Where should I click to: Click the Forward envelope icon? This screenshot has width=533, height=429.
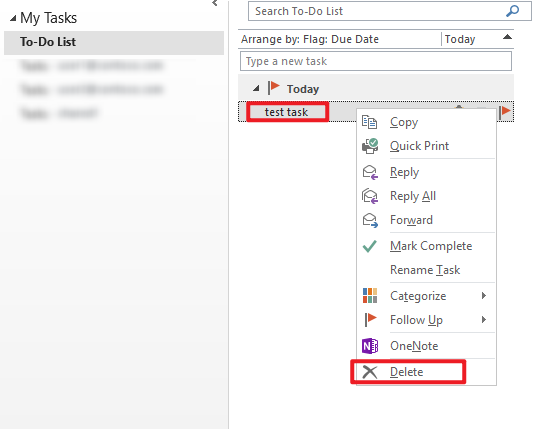[370, 220]
